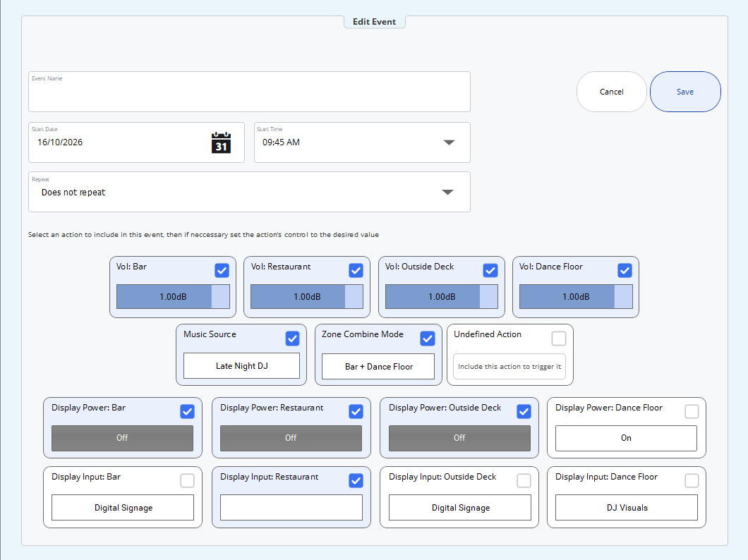Open Display Input: Bar Digital Signage selector
This screenshot has width=748, height=560.
pos(123,508)
